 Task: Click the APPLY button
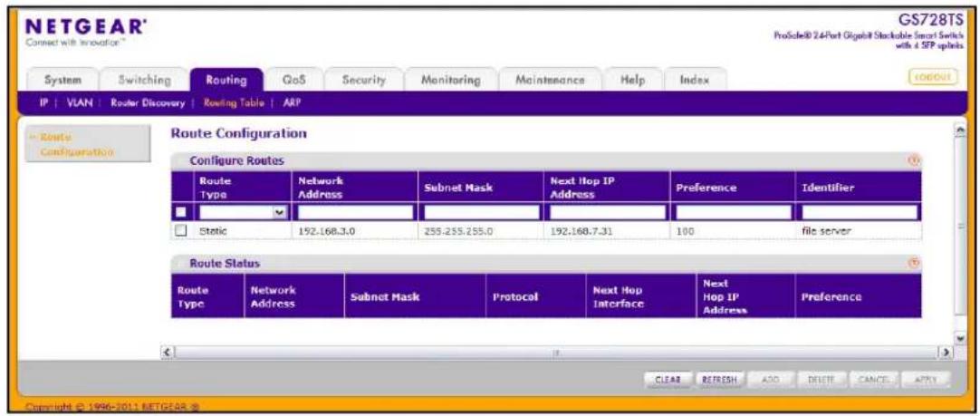(x=927, y=379)
